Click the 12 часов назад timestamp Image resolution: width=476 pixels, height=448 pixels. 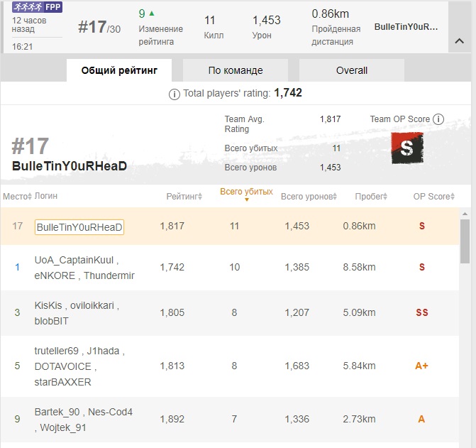point(29,25)
